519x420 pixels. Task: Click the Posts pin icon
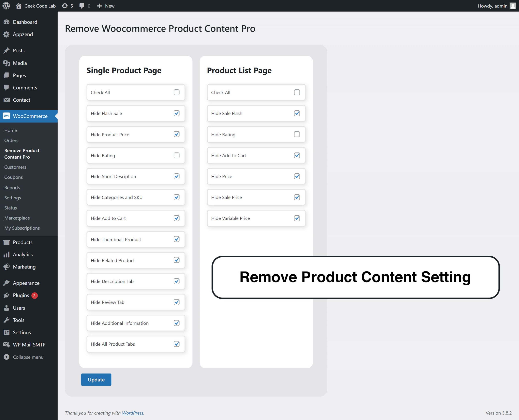click(x=6, y=50)
